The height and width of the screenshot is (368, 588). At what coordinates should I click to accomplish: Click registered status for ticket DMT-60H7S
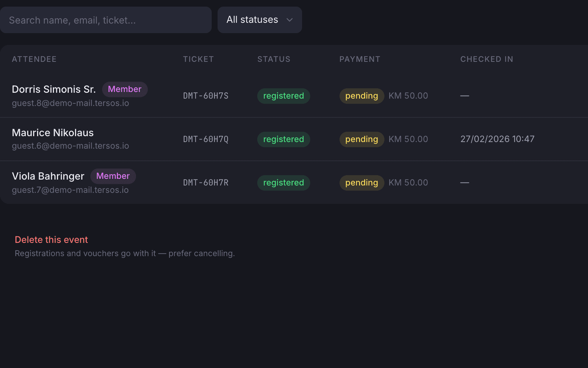click(x=284, y=96)
